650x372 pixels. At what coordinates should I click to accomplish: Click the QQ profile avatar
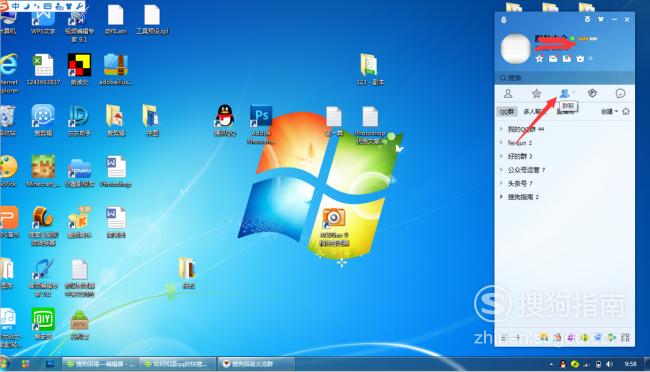coord(515,49)
